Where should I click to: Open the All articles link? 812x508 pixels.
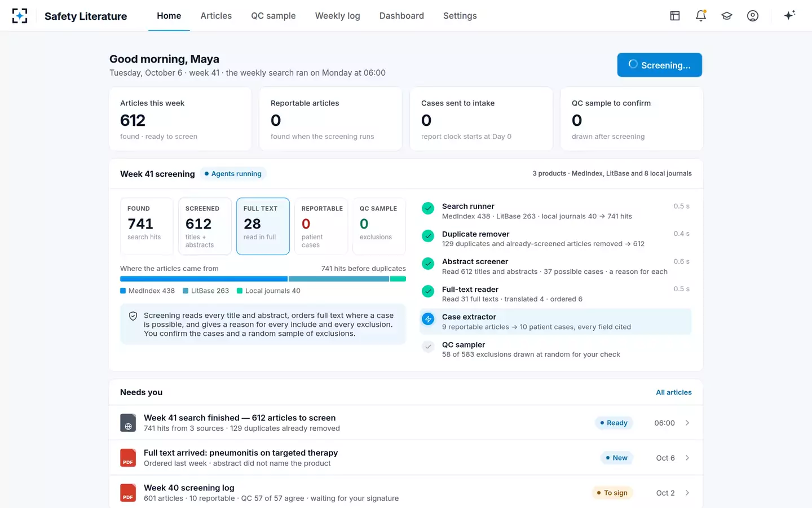674,392
